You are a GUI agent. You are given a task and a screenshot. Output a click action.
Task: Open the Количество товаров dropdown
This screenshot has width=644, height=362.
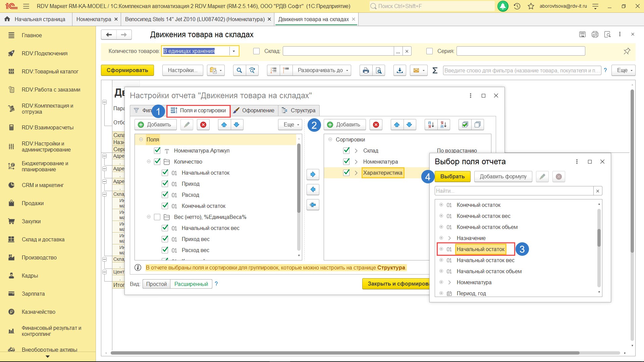[x=234, y=51]
